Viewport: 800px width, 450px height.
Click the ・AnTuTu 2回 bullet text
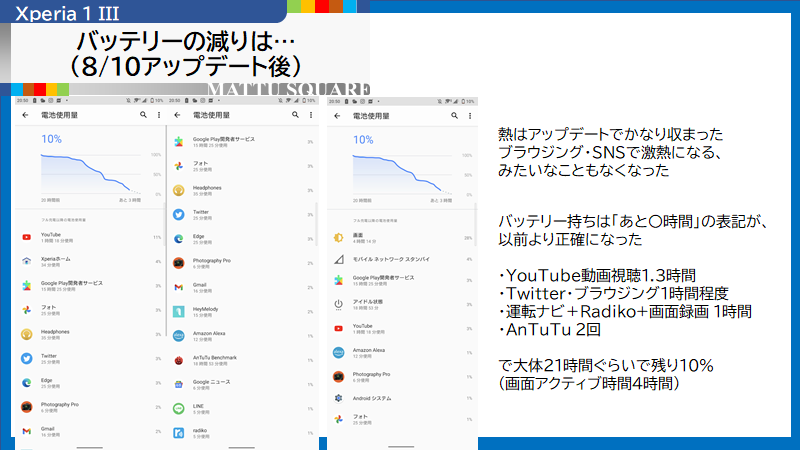tap(549, 330)
